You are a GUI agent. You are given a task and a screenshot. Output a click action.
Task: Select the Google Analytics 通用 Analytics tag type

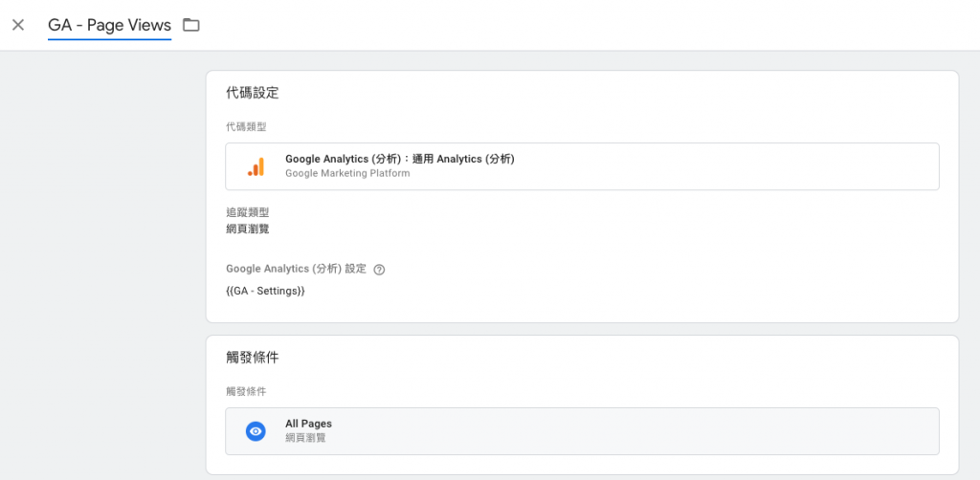[x=582, y=166]
